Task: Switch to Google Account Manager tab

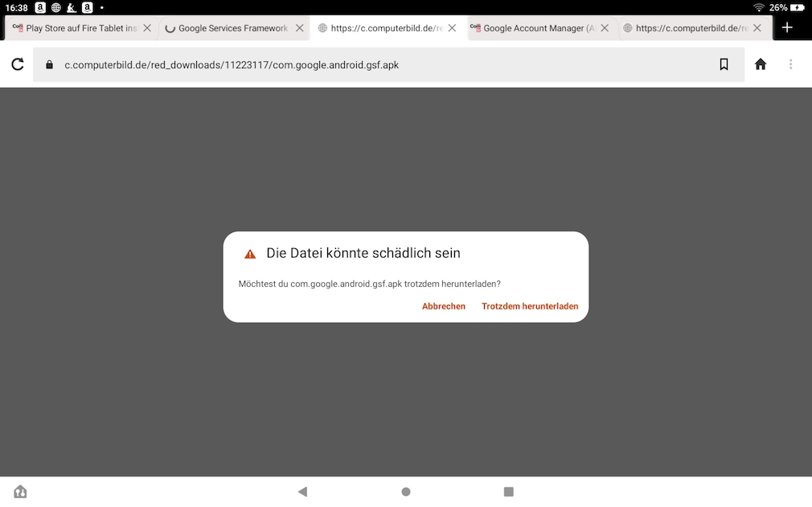Action: 535,28
